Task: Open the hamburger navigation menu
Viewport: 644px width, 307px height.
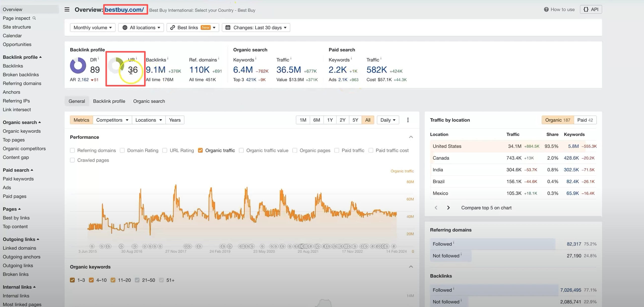Action: (x=67, y=9)
